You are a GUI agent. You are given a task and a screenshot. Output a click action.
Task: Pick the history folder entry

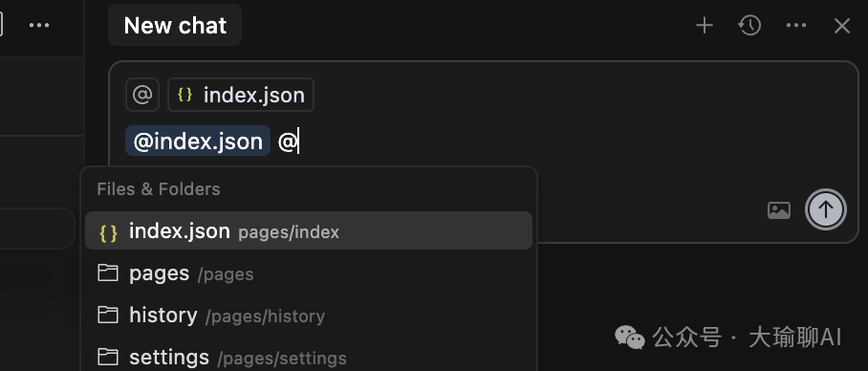(309, 316)
